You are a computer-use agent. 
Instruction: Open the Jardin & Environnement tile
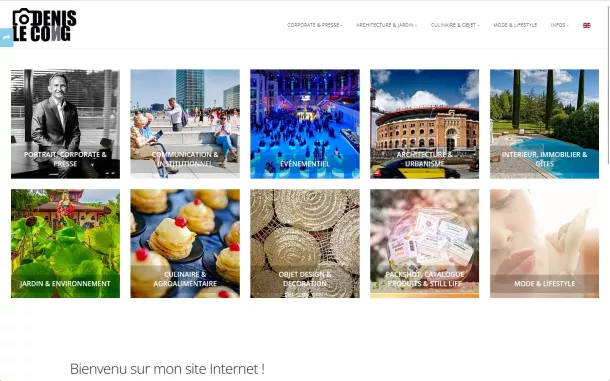tap(65, 244)
